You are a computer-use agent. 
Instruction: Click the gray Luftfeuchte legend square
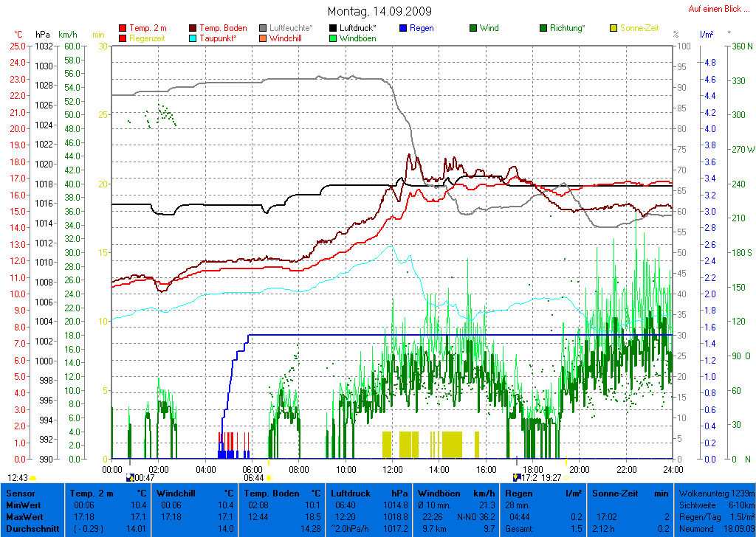coord(263,29)
